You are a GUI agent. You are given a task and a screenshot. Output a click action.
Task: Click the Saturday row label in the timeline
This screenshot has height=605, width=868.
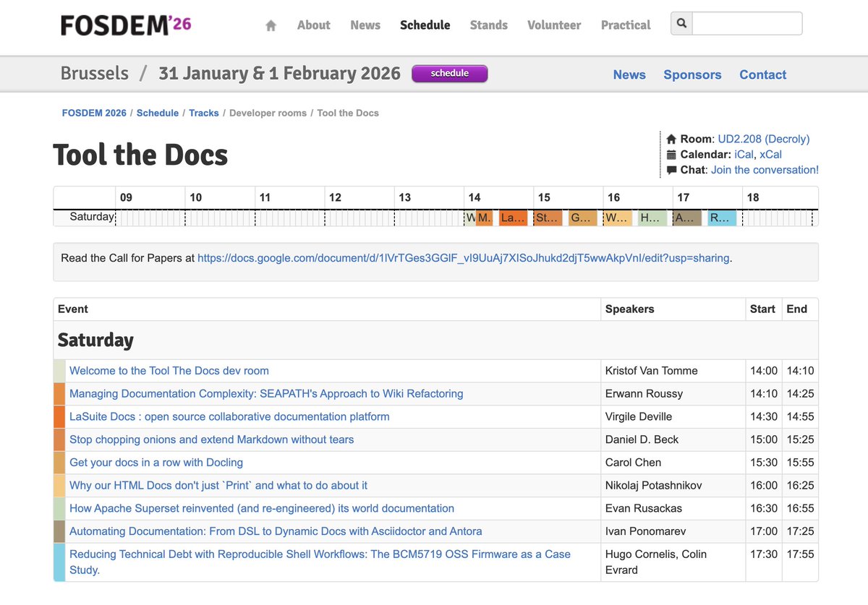click(92, 217)
